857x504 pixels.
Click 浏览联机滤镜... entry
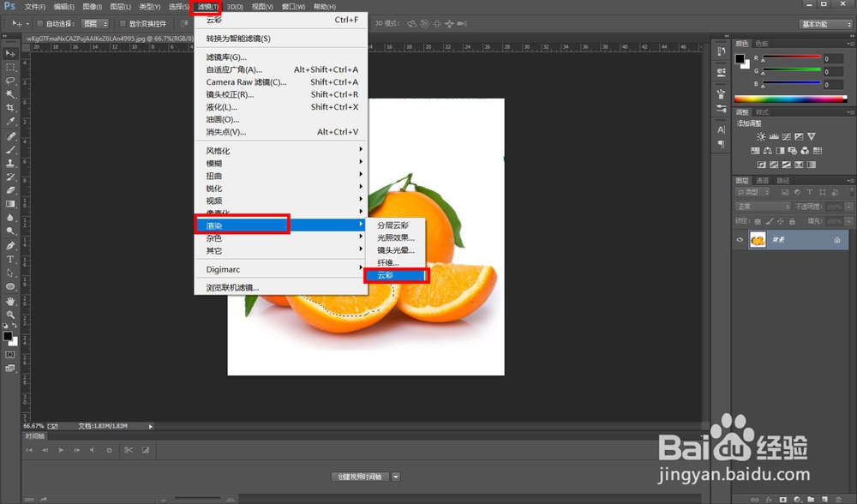[x=281, y=287]
